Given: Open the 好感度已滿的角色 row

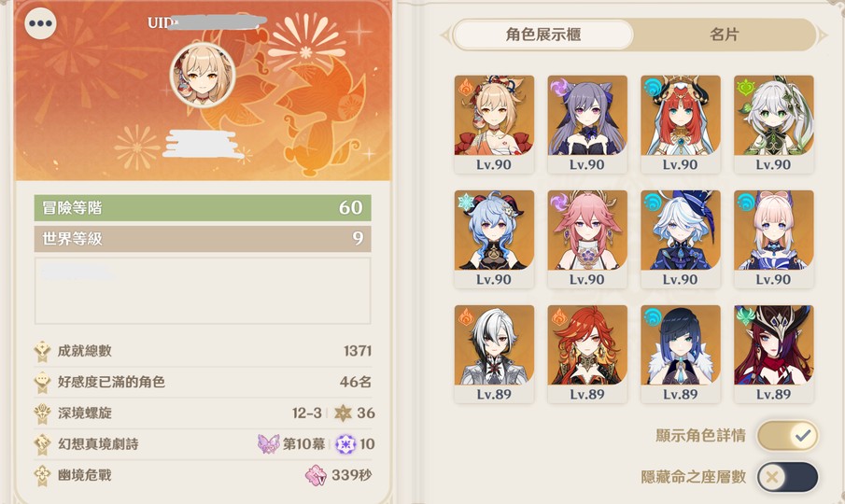Looking at the screenshot, I should (x=204, y=382).
